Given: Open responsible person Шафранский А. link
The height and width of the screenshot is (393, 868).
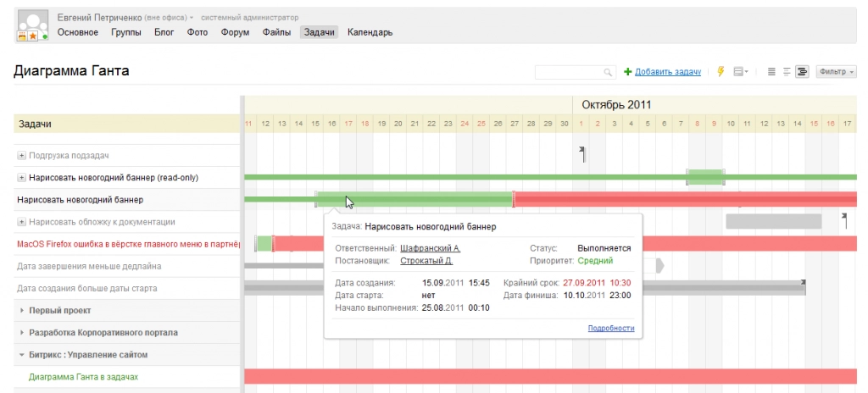Looking at the screenshot, I should pyautogui.click(x=430, y=248).
